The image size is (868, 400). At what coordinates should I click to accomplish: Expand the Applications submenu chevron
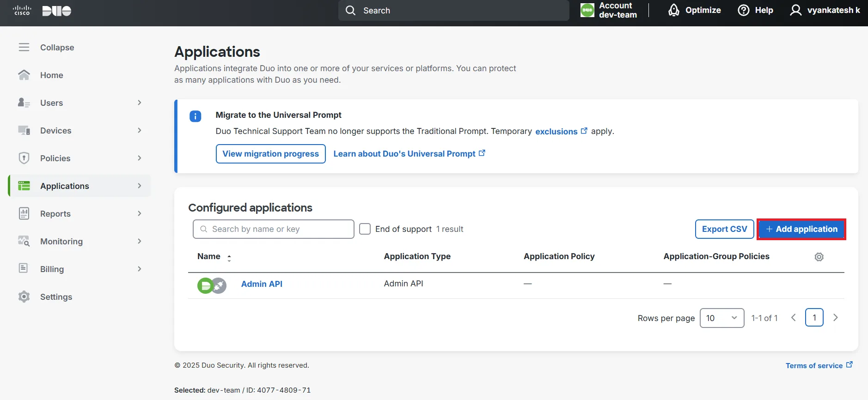coord(140,186)
